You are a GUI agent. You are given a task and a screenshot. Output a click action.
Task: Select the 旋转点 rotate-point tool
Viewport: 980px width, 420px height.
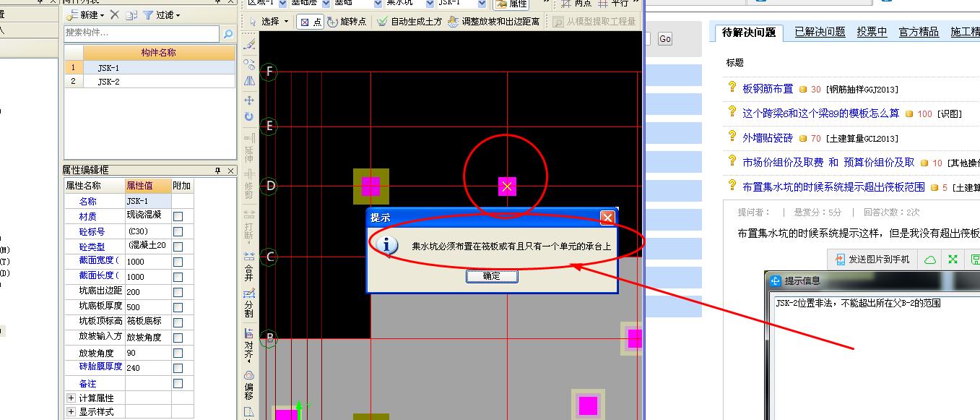click(347, 22)
